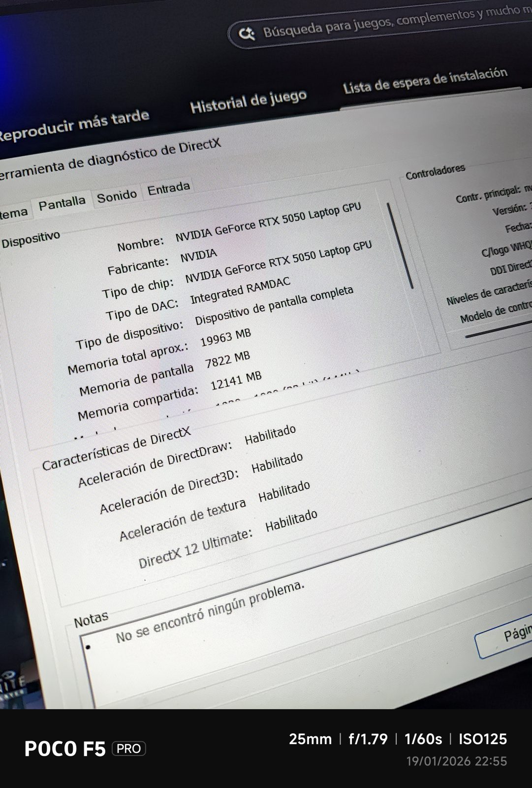
Task: Select the Tipo de chip GPU value
Action: pyautogui.click(x=279, y=262)
